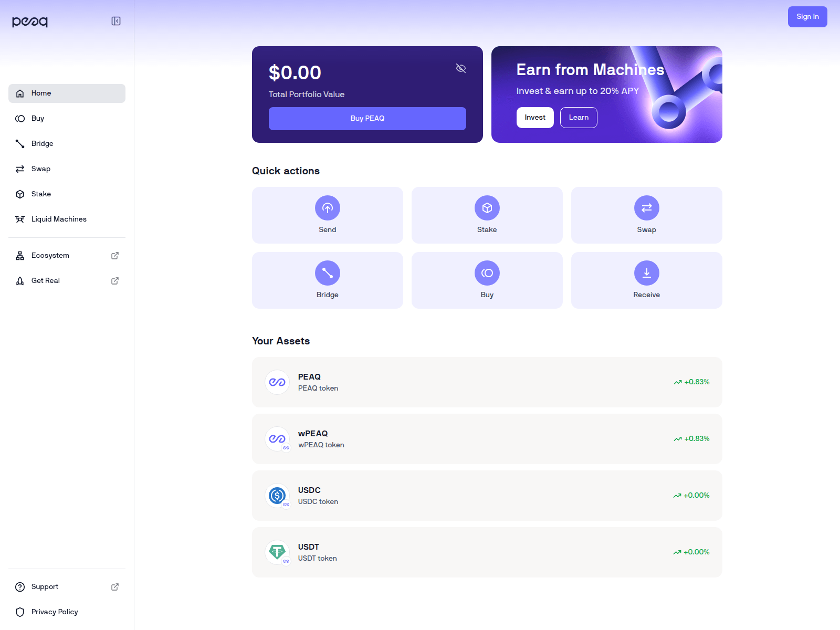The height and width of the screenshot is (630, 840).
Task: Click the Home icon in sidebar
Action: [20, 93]
